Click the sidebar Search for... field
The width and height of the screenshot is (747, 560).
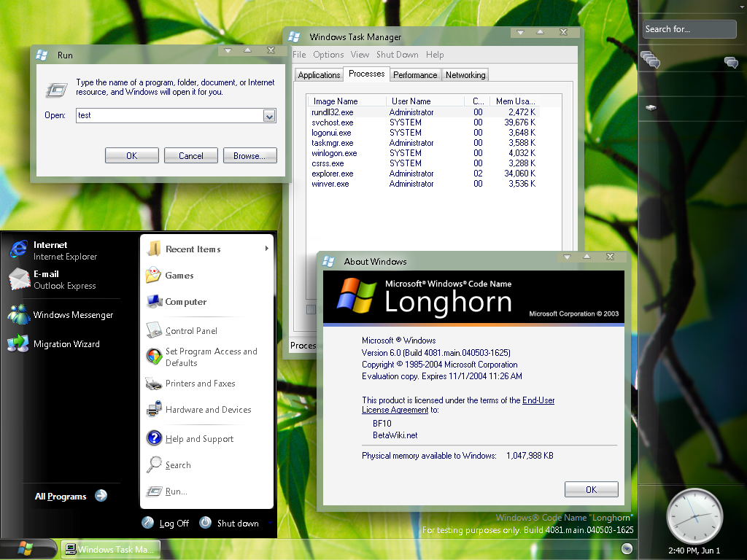coord(689,29)
